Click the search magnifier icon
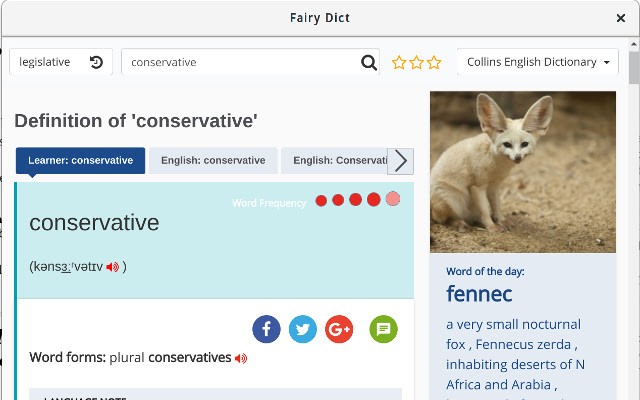The height and width of the screenshot is (400, 640). 369,63
